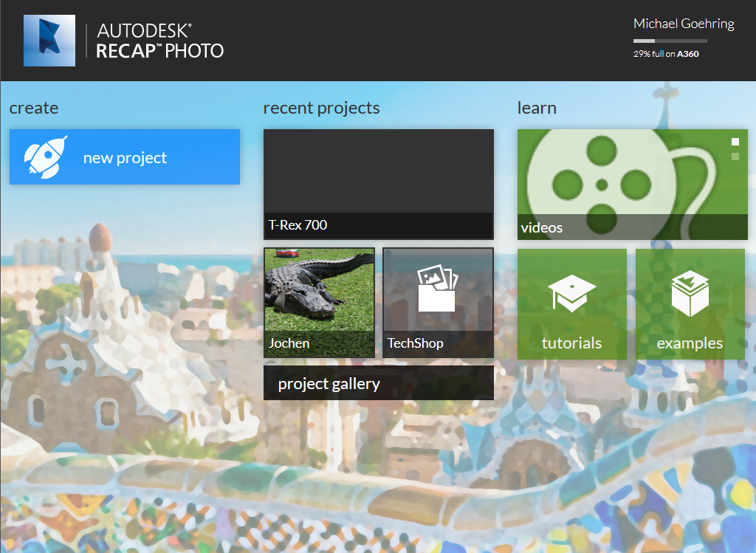Select the second carousel indicator dot
Image resolution: width=756 pixels, height=553 pixels.
pos(735,157)
